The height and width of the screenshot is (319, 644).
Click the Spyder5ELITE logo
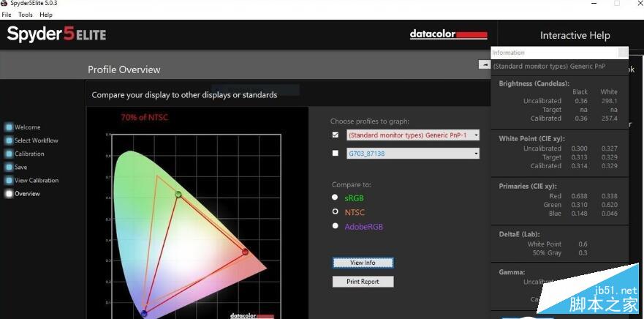56,34
